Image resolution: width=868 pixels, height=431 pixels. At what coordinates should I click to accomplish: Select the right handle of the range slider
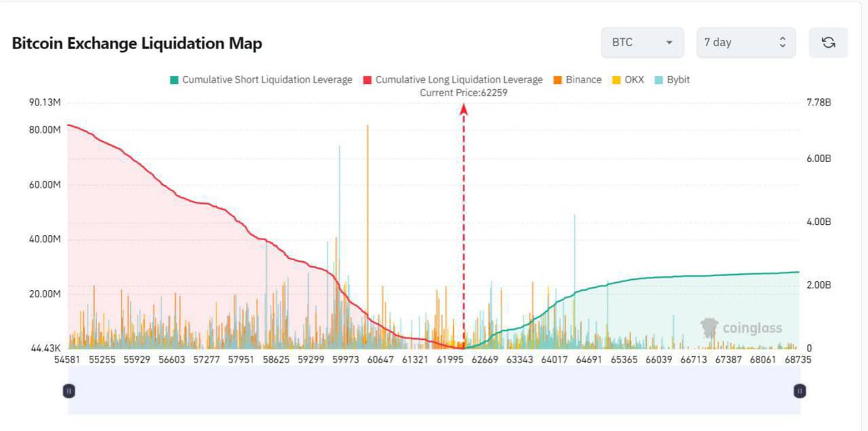[x=799, y=391]
